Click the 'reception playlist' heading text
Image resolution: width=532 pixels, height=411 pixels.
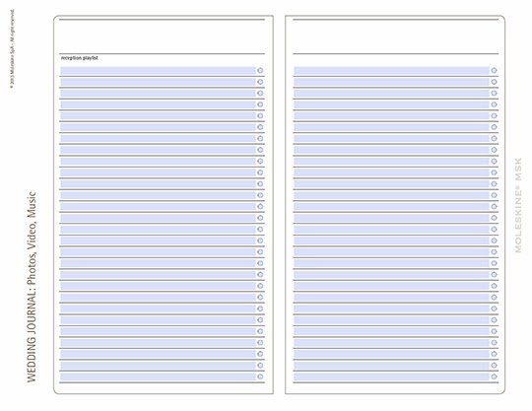pos(80,58)
